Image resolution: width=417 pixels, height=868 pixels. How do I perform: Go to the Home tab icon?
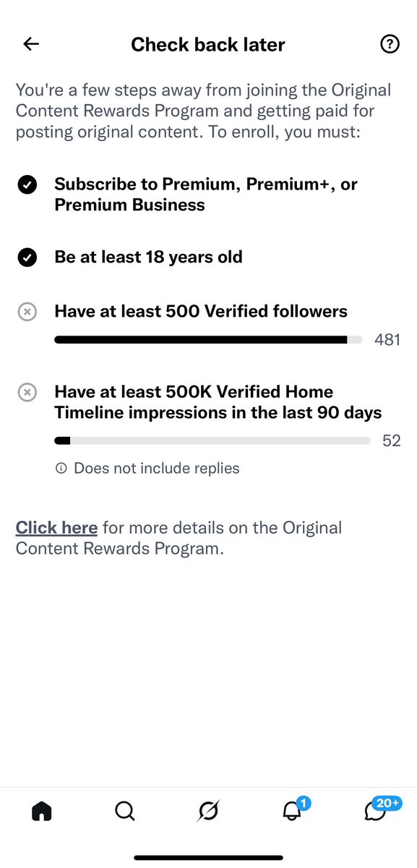[42, 812]
